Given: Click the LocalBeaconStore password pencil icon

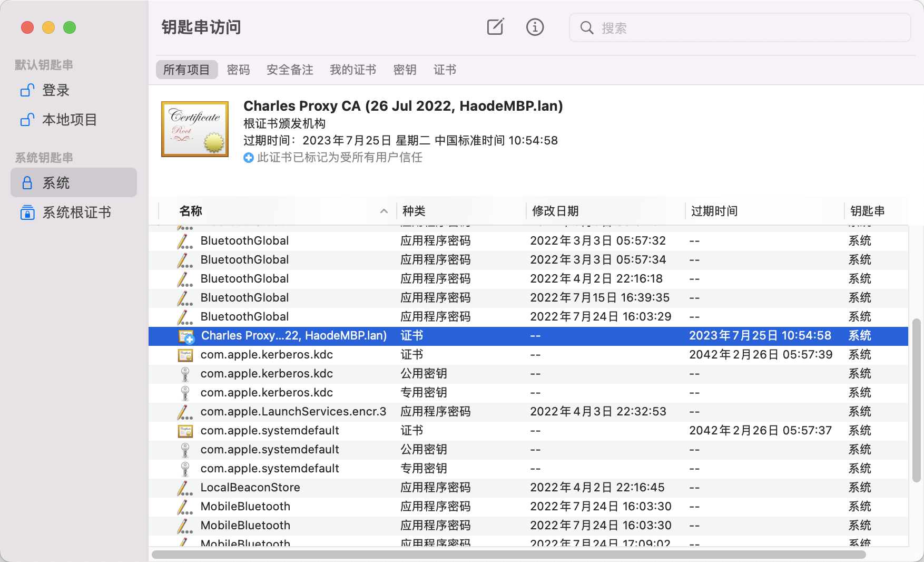Looking at the screenshot, I should click(185, 488).
